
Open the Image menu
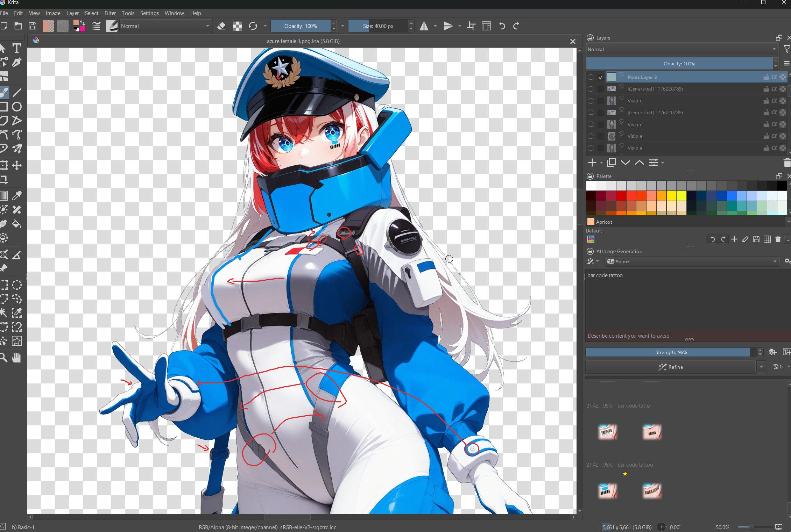point(53,13)
